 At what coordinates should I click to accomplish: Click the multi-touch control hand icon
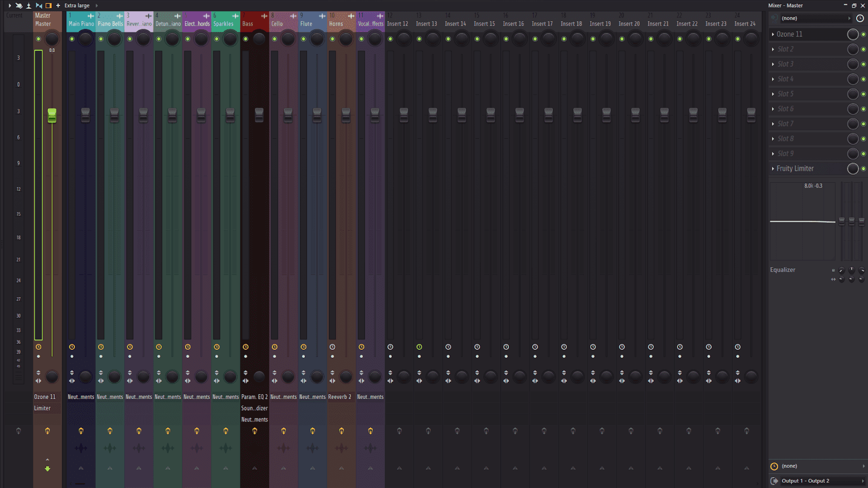point(19,5)
